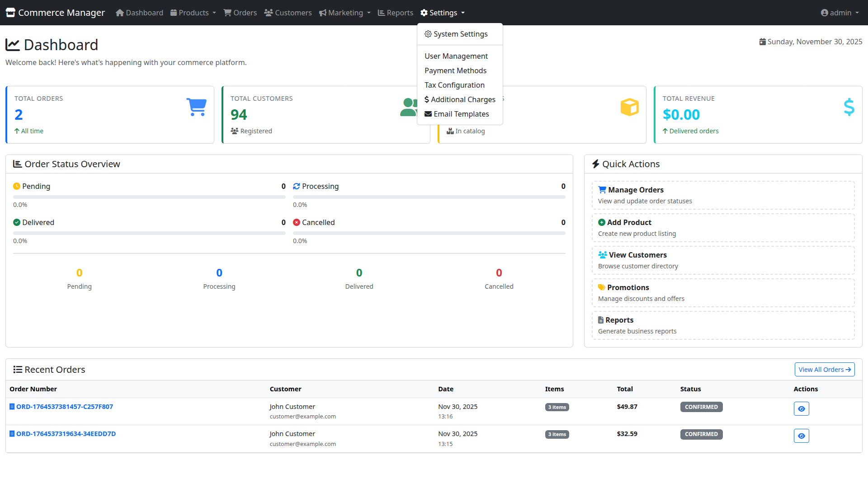This screenshot has width=868, height=488.
Task: Open the admin user dropdown
Action: (840, 13)
